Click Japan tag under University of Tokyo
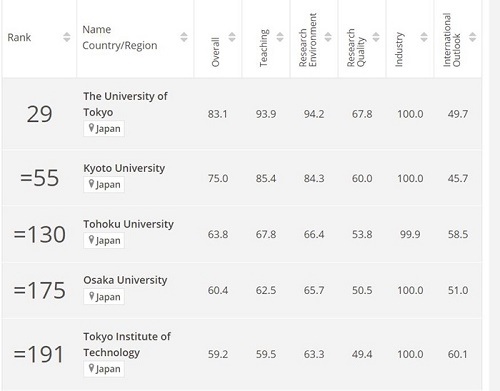Image resolution: width=500 pixels, height=391 pixels. (x=104, y=129)
